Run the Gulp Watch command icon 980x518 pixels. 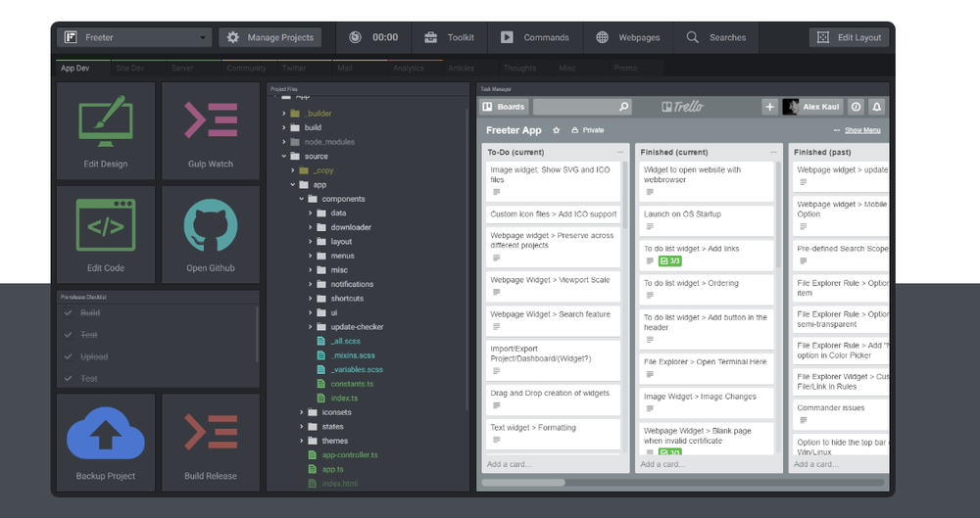point(211,120)
